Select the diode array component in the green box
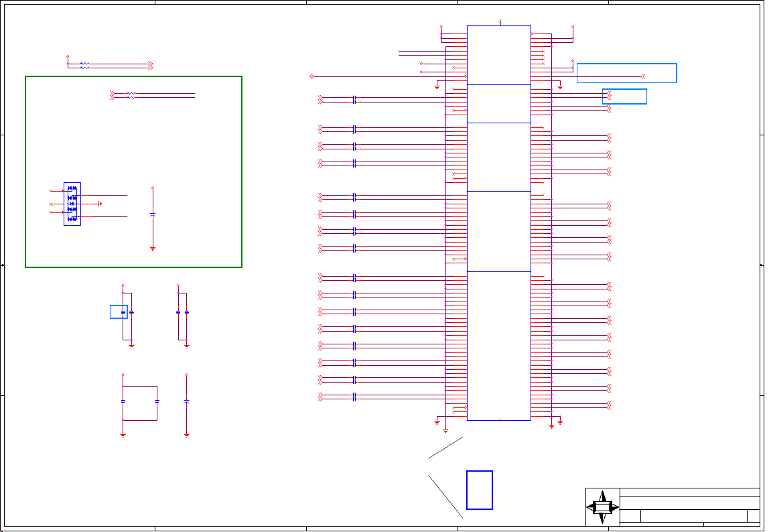 [72, 204]
